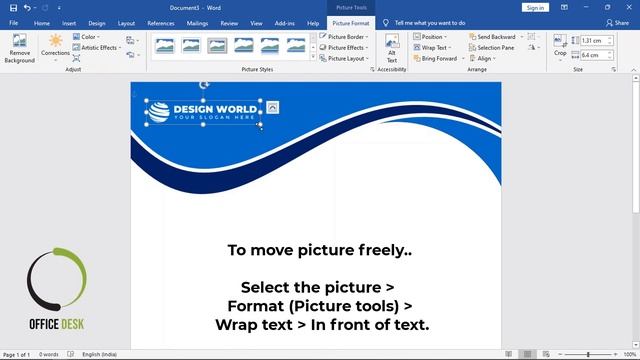Click the zoom slider handle
640x360 pixels.
pos(588,354)
